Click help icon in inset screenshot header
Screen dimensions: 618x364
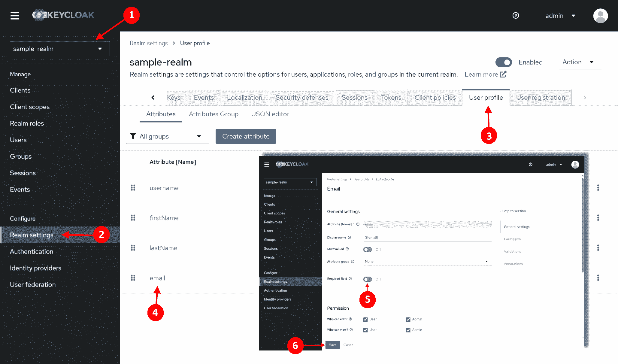point(531,165)
